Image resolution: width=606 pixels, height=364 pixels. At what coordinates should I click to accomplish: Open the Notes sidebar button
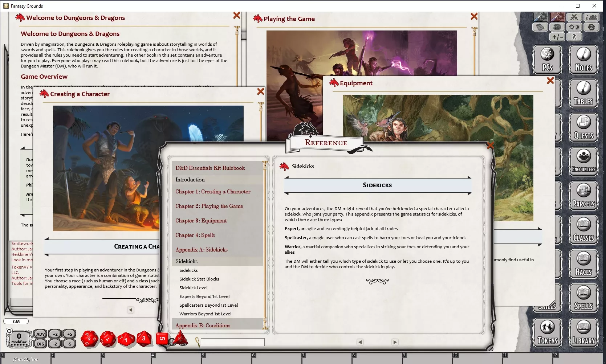pos(583,60)
